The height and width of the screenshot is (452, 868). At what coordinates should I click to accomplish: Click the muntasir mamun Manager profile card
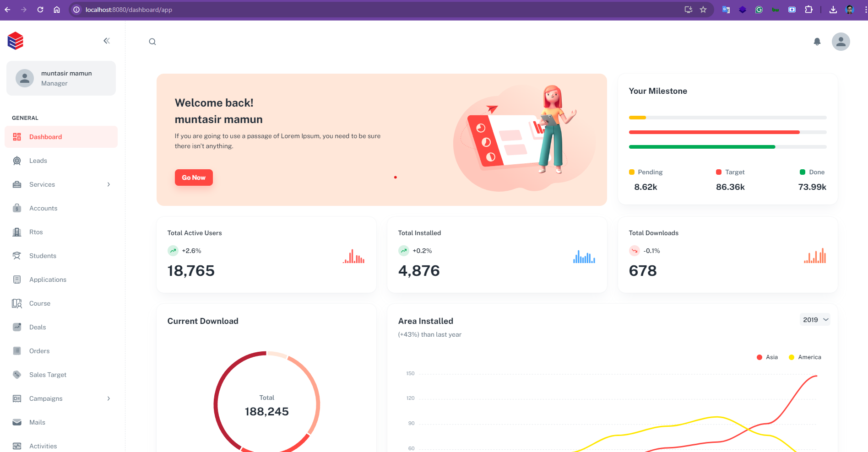[x=61, y=78]
